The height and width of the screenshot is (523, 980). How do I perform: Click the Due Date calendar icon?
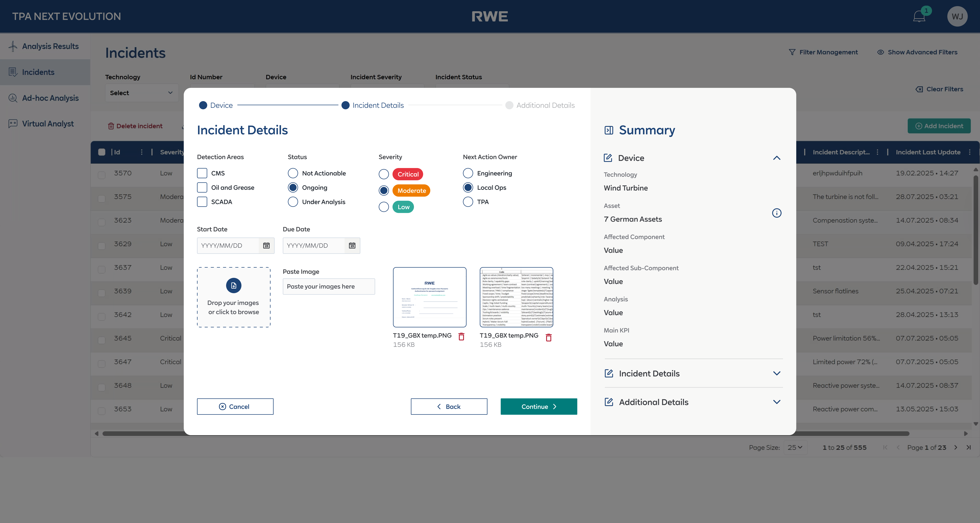point(352,245)
